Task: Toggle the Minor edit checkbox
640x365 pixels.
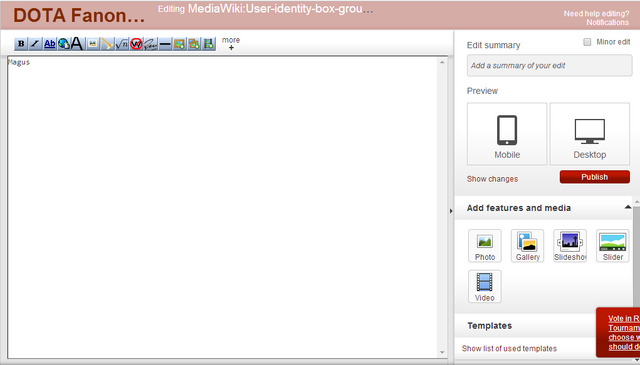Action: (x=587, y=42)
